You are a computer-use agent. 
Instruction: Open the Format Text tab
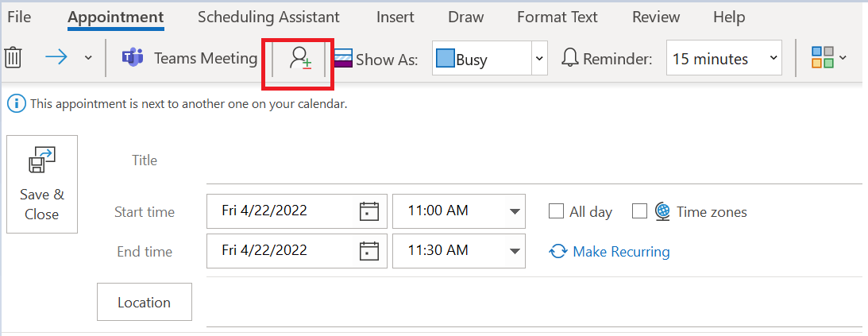[557, 17]
